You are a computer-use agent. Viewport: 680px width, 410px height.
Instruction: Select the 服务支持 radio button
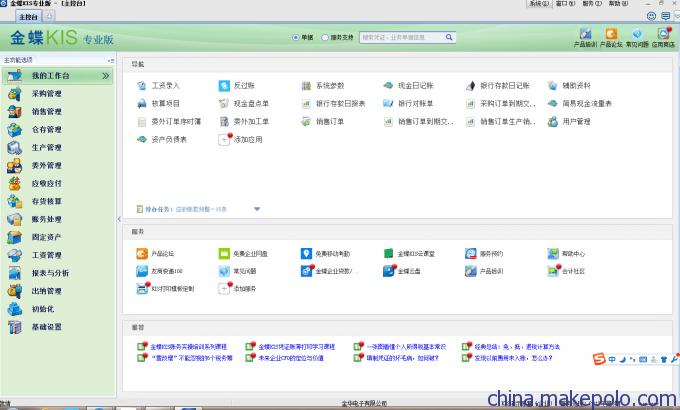pyautogui.click(x=325, y=37)
